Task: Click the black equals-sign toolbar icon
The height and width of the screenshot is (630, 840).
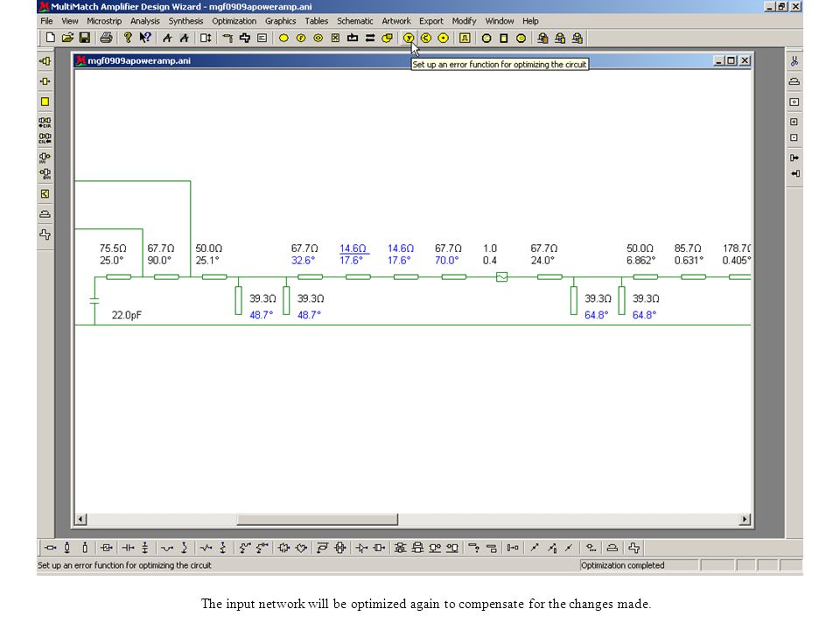Action: tap(369, 38)
